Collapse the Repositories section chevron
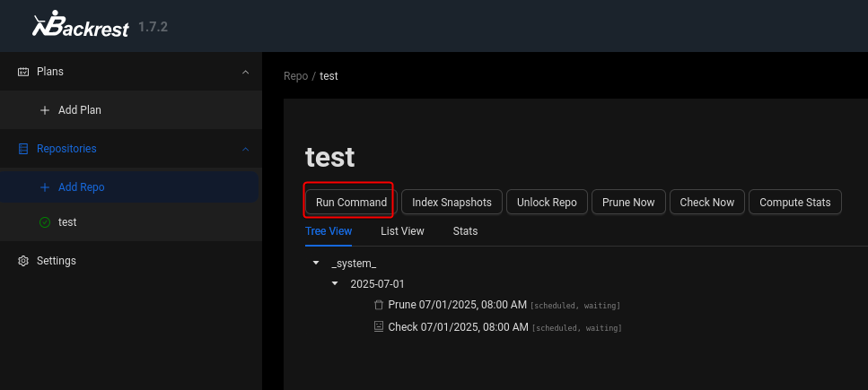The width and height of the screenshot is (868, 390). click(246, 149)
